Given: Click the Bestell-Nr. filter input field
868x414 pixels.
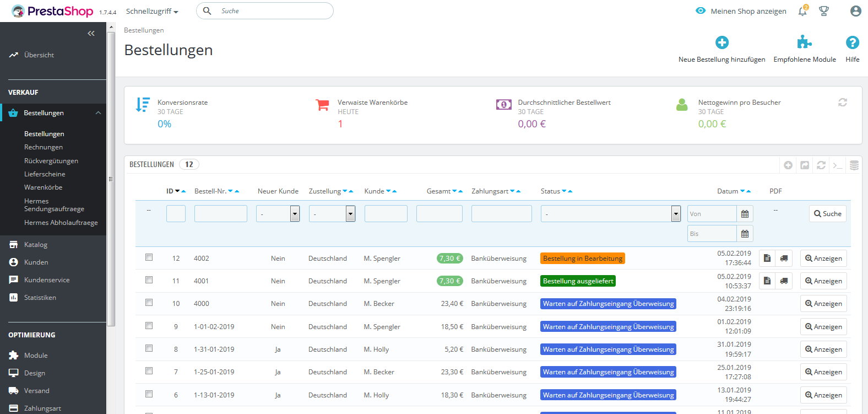Looking at the screenshot, I should click(x=220, y=214).
